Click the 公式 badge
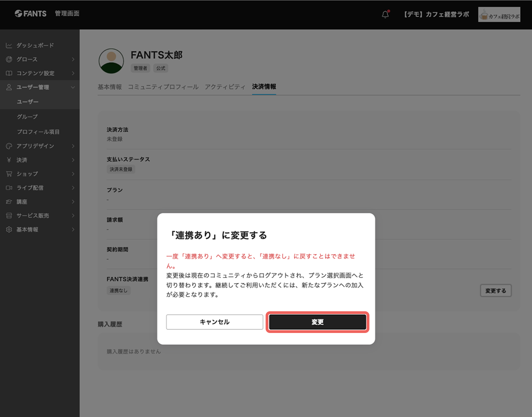 161,68
